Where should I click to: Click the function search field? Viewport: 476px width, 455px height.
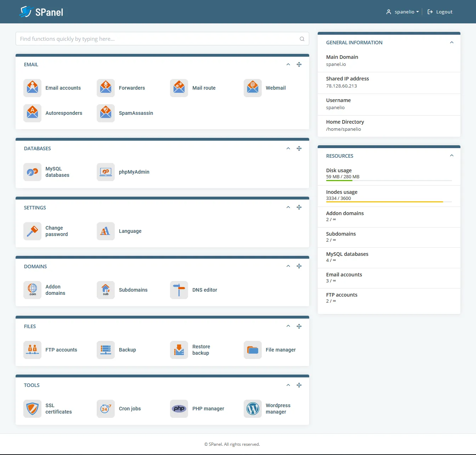[162, 39]
